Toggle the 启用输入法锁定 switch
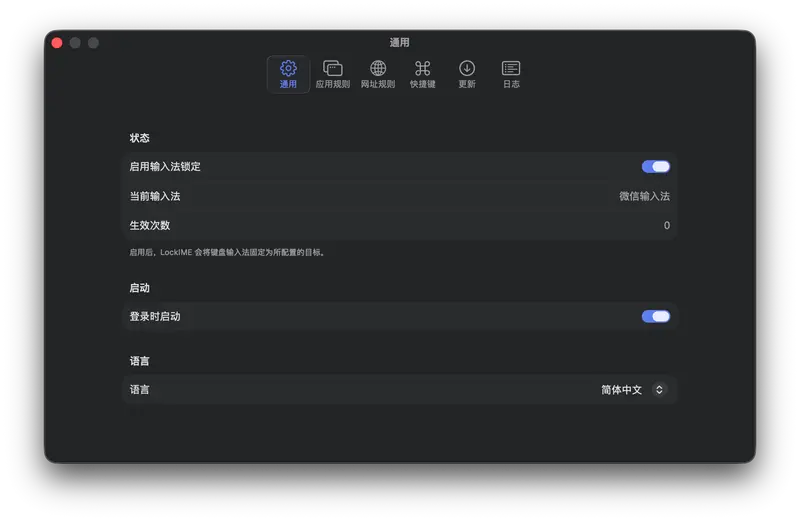800x522 pixels. [x=656, y=166]
